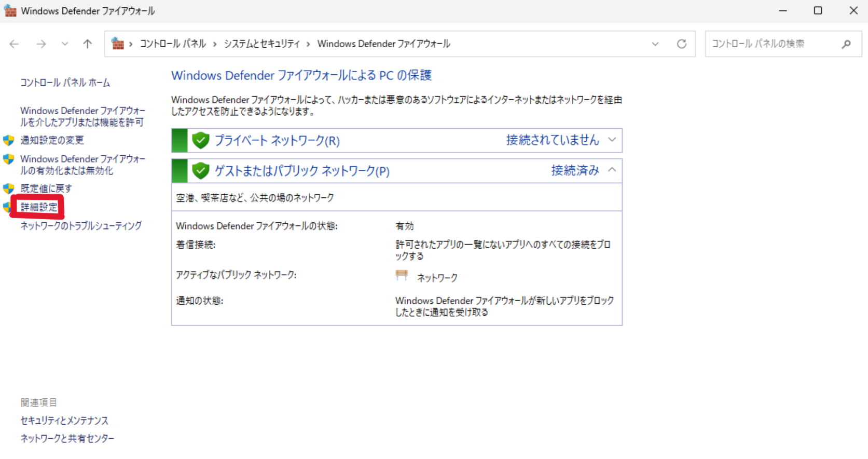The height and width of the screenshot is (459, 868).
Task: Click green shield beside プライベート ネットワーク
Action: pos(200,140)
